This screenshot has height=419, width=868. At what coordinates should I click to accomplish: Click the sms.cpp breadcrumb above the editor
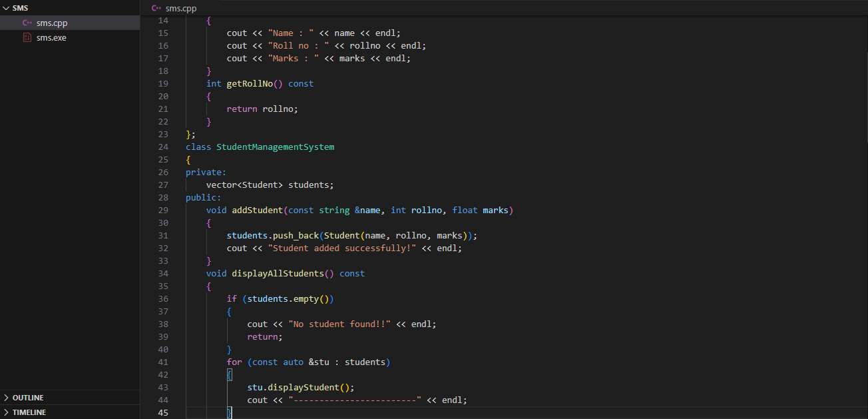181,8
